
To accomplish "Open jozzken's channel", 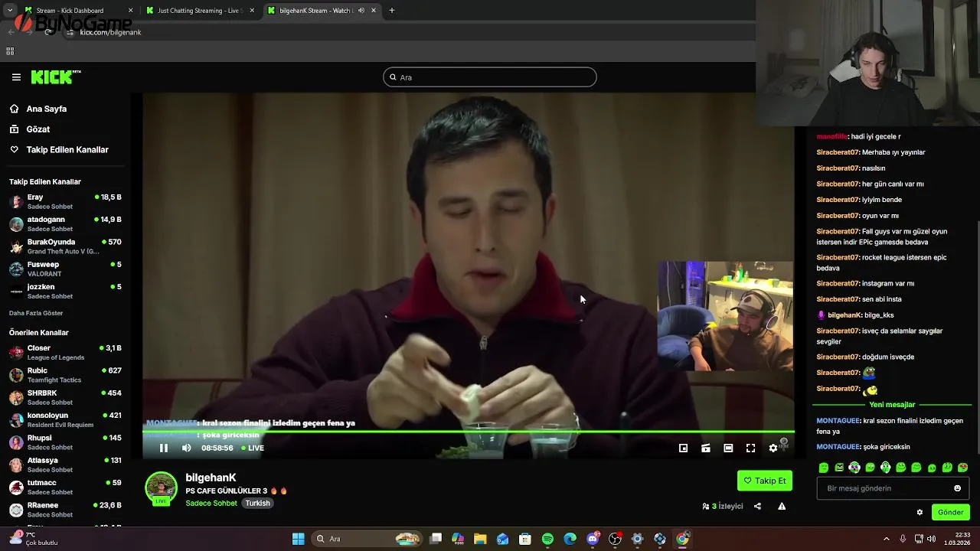I will pos(65,291).
